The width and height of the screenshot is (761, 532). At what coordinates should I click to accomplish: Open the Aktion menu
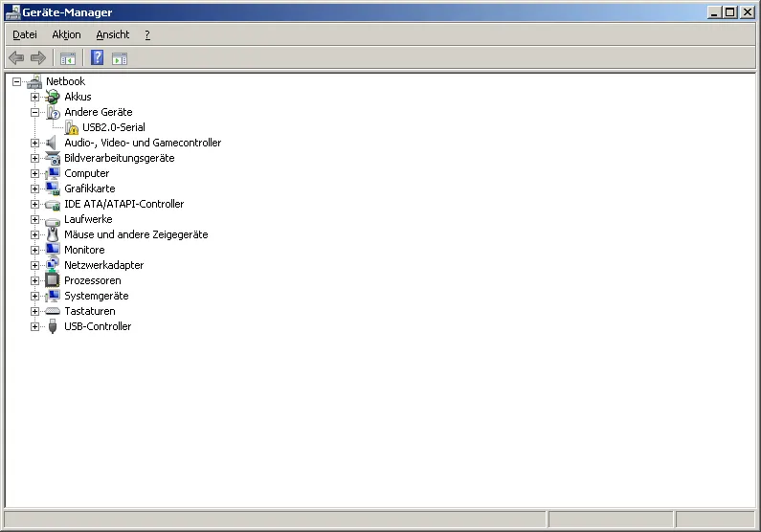point(66,34)
